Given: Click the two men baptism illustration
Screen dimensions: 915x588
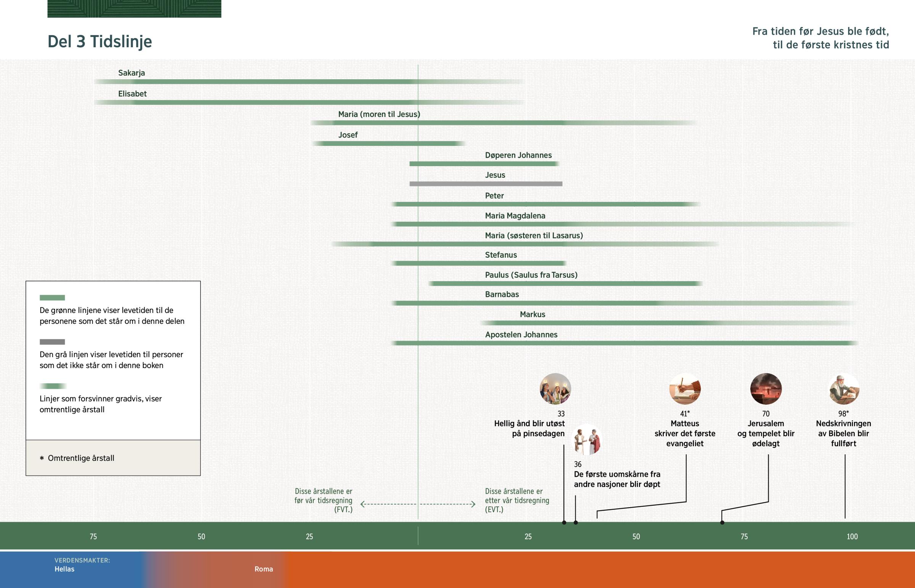Looking at the screenshot, I should (x=588, y=440).
